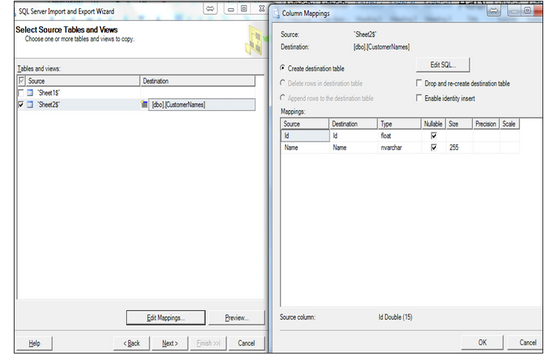Toggle Nullable checkbox for Name row
This screenshot has height=362, width=553.
point(434,147)
